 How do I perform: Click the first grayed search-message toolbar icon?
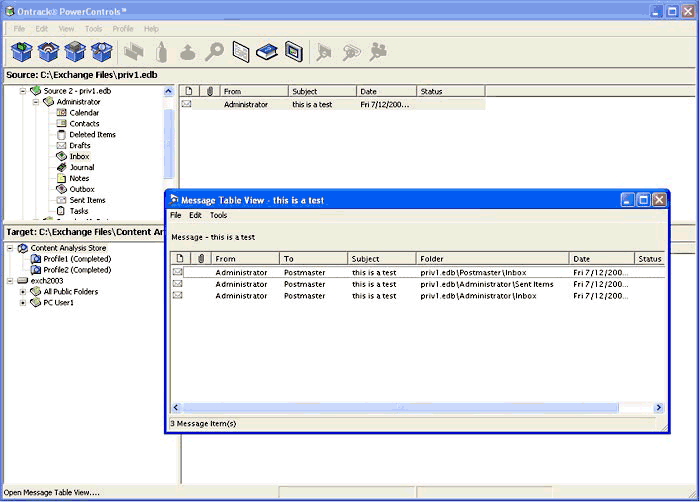coord(324,52)
